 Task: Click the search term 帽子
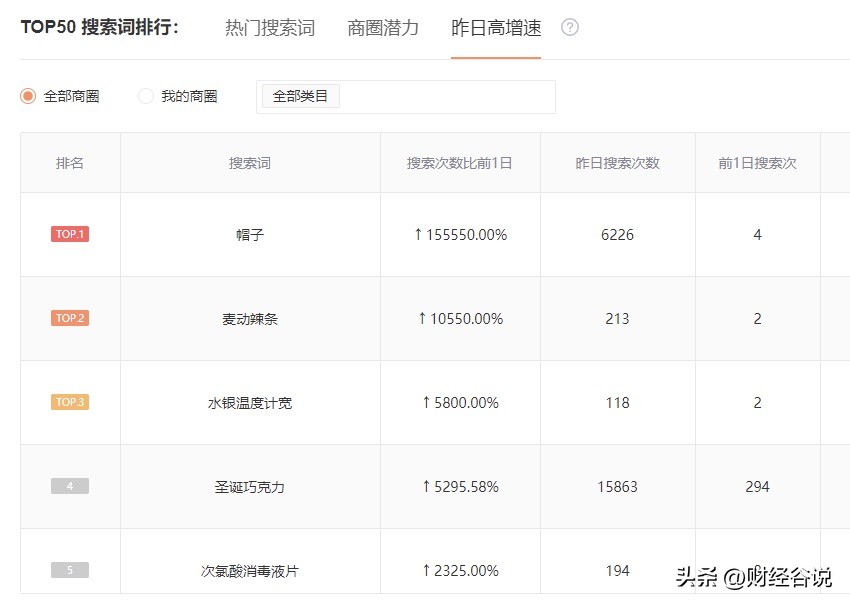[249, 234]
